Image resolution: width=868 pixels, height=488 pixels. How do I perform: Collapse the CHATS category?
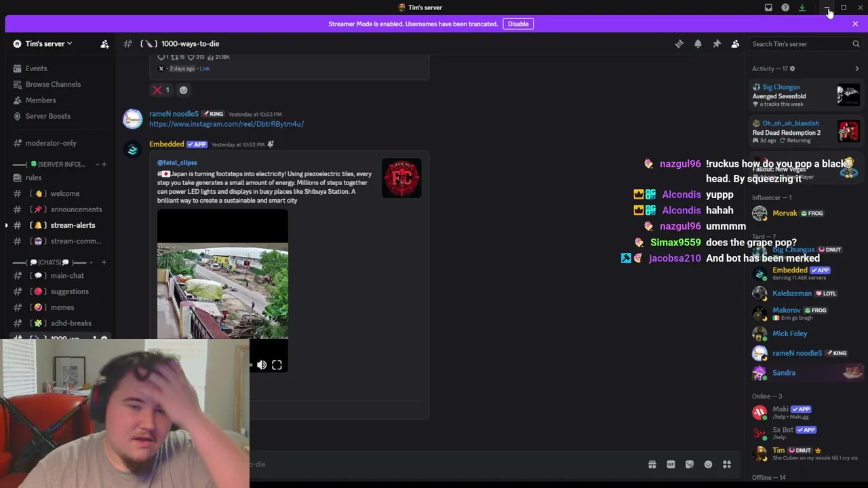coord(51,262)
